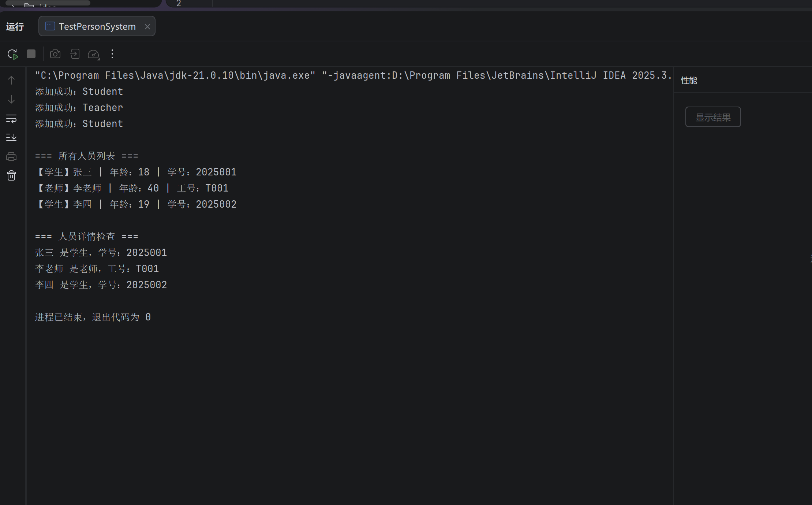Toggle scroll to end of console
Screen dimensions: 812x505
[11, 137]
